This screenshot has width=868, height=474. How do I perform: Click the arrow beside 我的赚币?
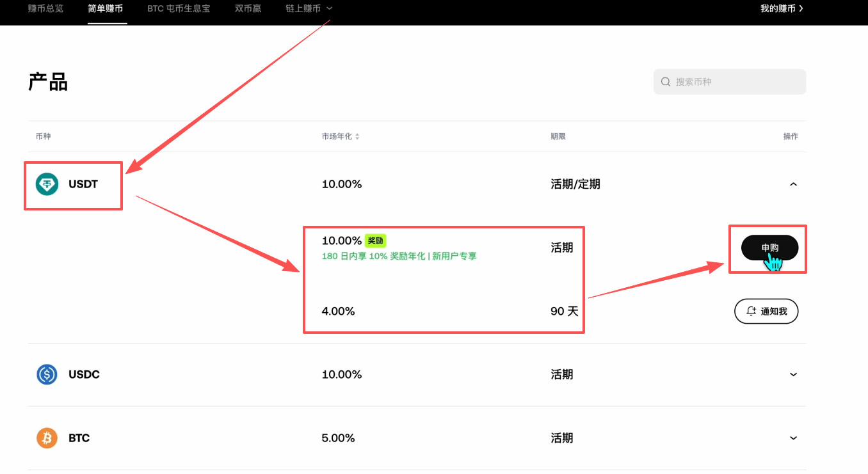point(801,8)
